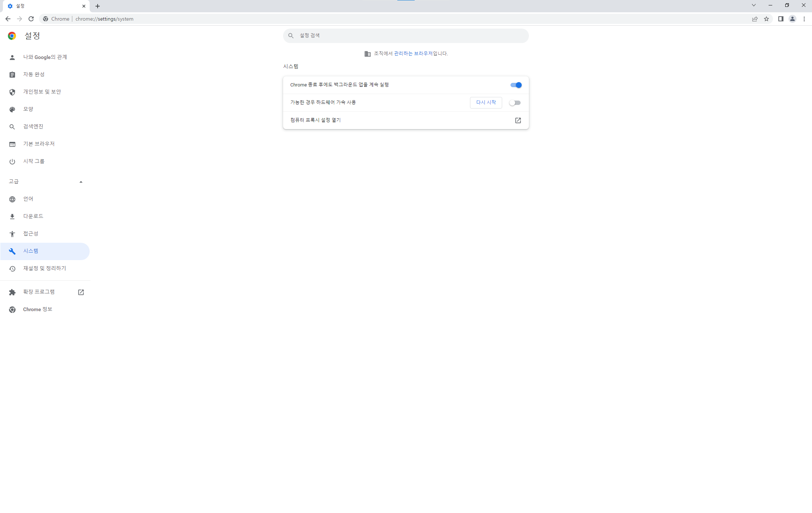Open the external link icon beside 확장 프로그램
The width and height of the screenshot is (812, 513).
pos(81,292)
